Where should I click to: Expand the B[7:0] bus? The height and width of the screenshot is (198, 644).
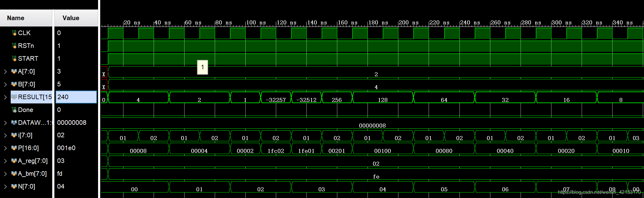pos(5,84)
